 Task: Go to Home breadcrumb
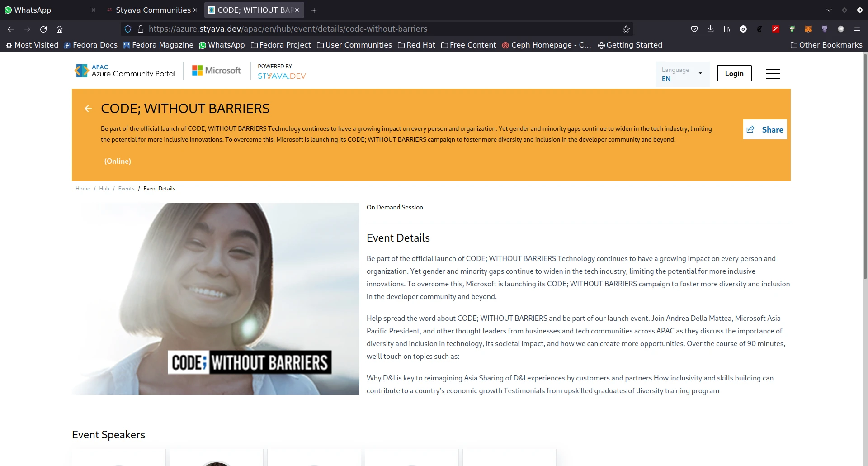point(83,189)
